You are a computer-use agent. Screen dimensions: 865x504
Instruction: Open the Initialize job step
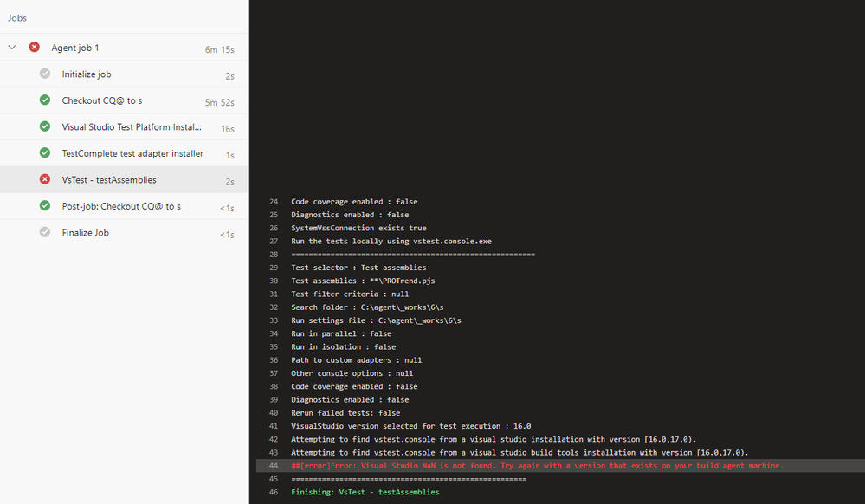click(x=87, y=74)
